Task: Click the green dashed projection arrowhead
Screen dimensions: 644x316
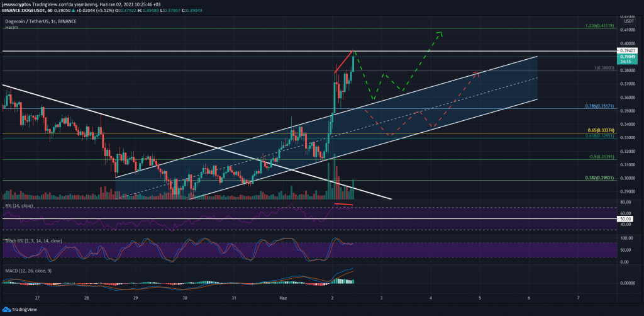Action: pos(440,33)
